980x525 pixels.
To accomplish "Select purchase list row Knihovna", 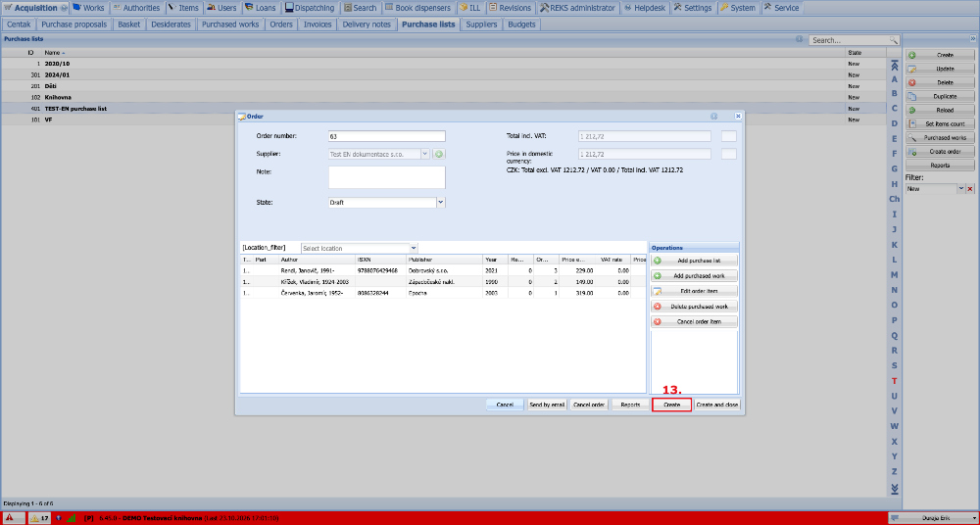I will point(443,98).
